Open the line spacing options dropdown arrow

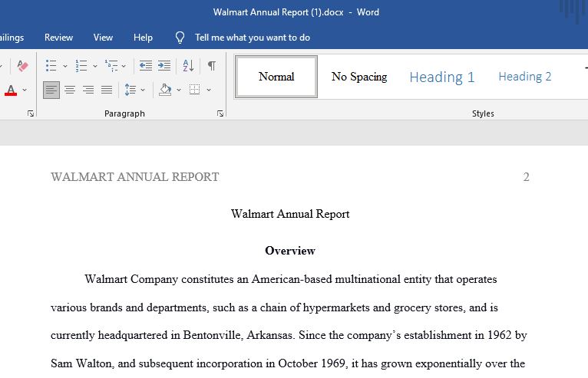tap(143, 90)
